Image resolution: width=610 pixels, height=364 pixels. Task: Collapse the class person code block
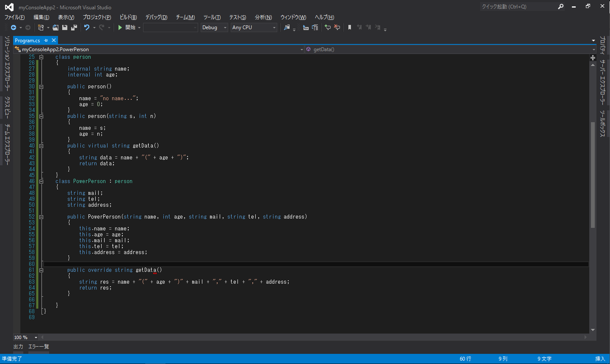41,57
